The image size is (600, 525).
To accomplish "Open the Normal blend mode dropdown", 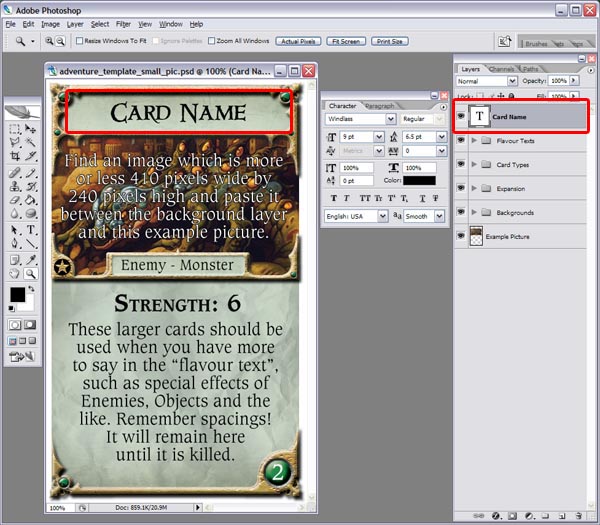I will coord(512,81).
